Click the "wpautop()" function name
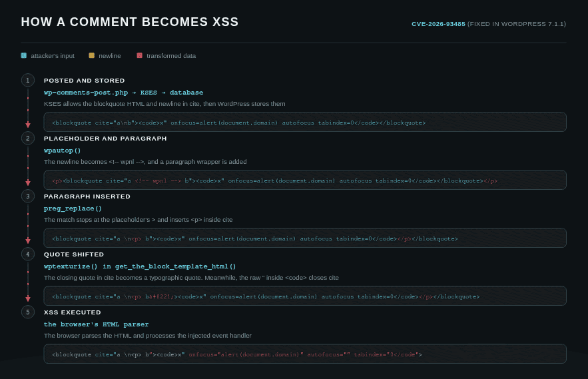 (x=62, y=151)
